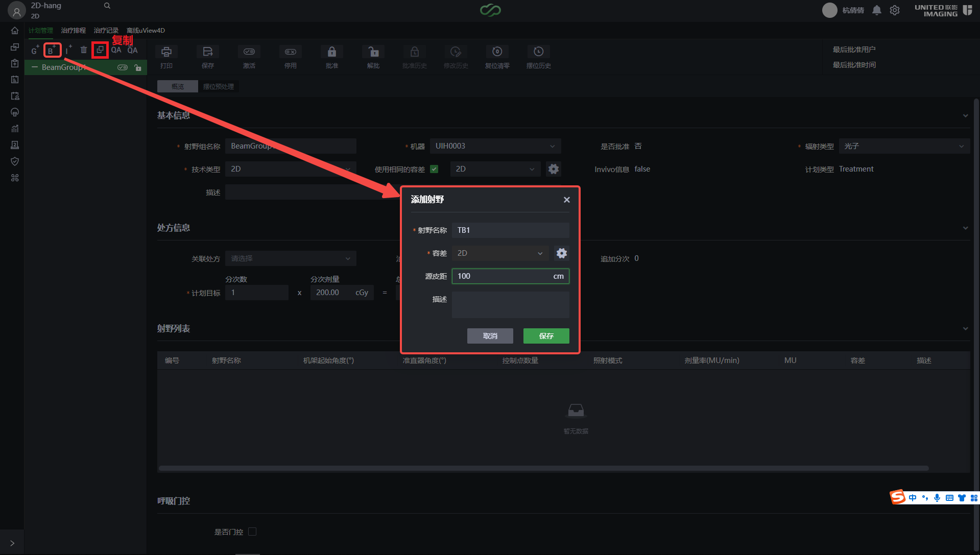This screenshot has width=980, height=555.
Task: Click the 分次剂量 200.00 field
Action: pyautogui.click(x=342, y=293)
